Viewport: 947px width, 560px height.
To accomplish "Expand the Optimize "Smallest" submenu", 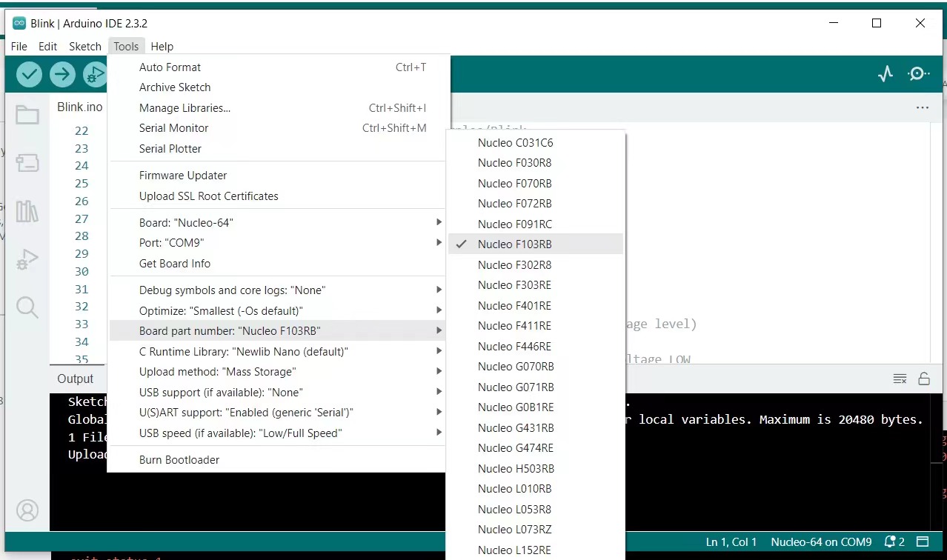I will pyautogui.click(x=278, y=310).
